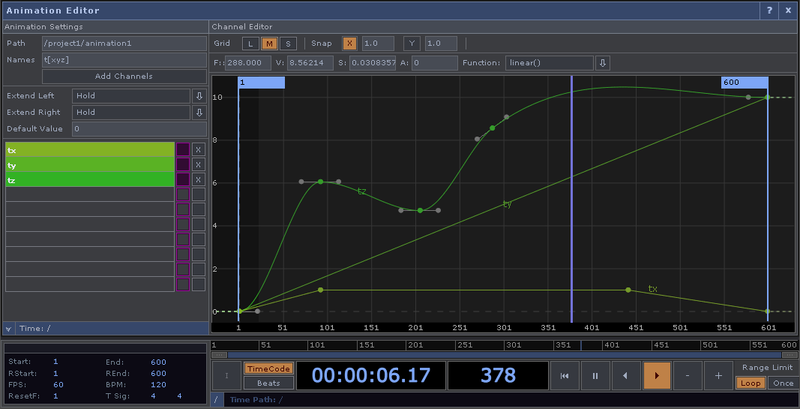The height and width of the screenshot is (409, 800).
Task: Jump to start of animation range
Action: click(564, 376)
